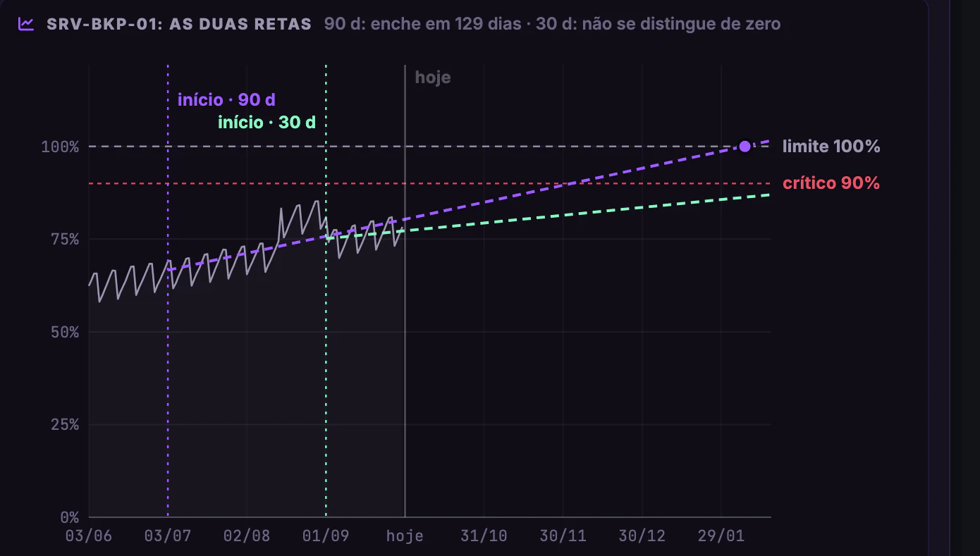The width and height of the screenshot is (980, 556).
Task: Click the purple "início · 90 d" label
Action: (226, 99)
